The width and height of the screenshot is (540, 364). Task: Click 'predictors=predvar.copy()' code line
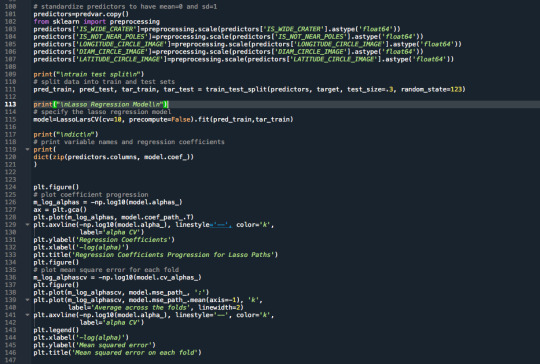(81, 14)
